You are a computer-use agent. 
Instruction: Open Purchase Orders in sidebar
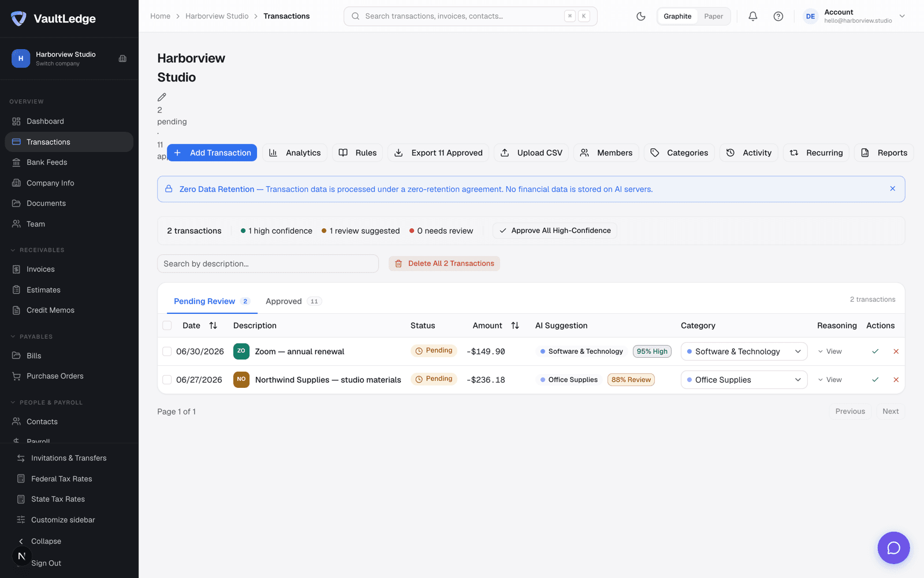coord(69,376)
